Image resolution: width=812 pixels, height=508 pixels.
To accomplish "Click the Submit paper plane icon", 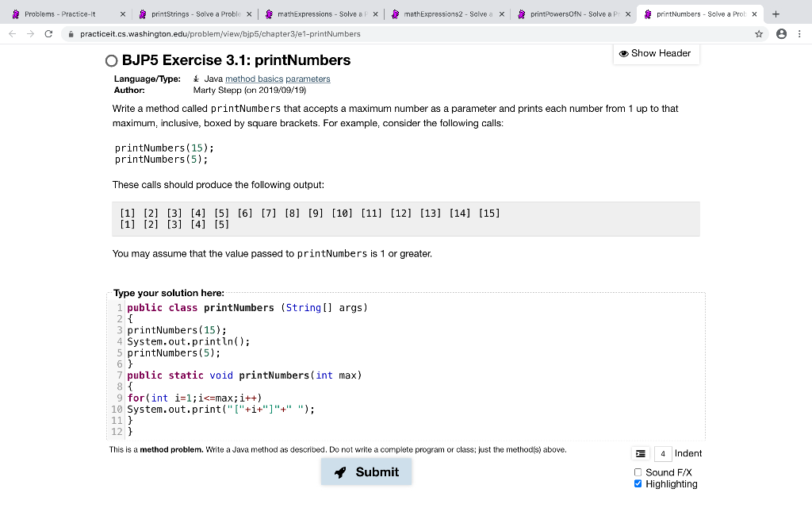I will pos(340,471).
